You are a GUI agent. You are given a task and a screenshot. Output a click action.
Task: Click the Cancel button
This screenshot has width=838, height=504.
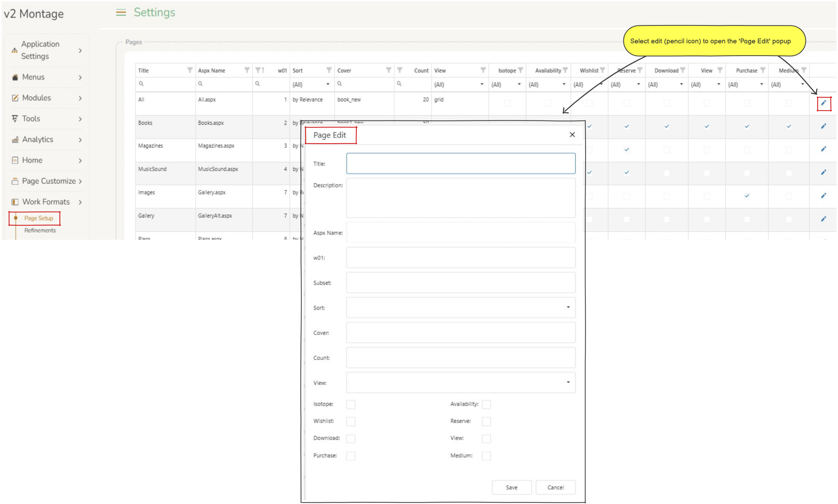point(555,487)
